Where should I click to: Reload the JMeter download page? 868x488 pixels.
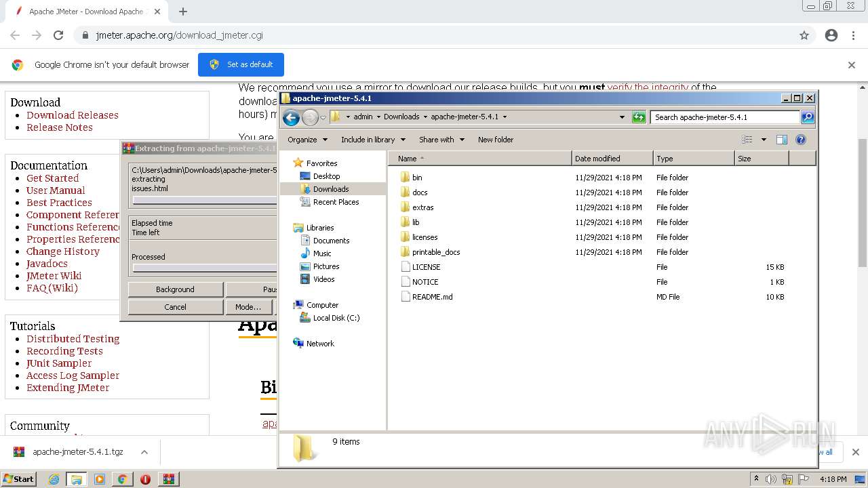pos(58,35)
